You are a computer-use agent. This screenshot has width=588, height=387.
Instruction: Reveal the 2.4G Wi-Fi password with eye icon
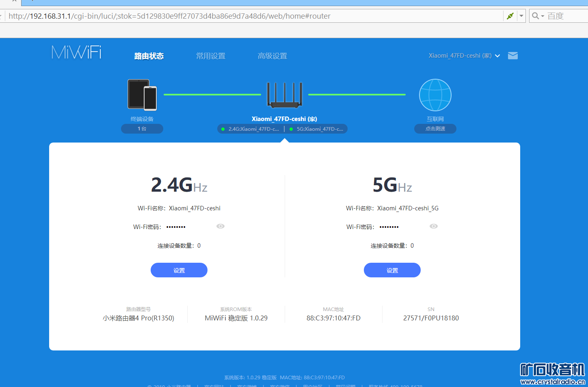pyautogui.click(x=220, y=226)
